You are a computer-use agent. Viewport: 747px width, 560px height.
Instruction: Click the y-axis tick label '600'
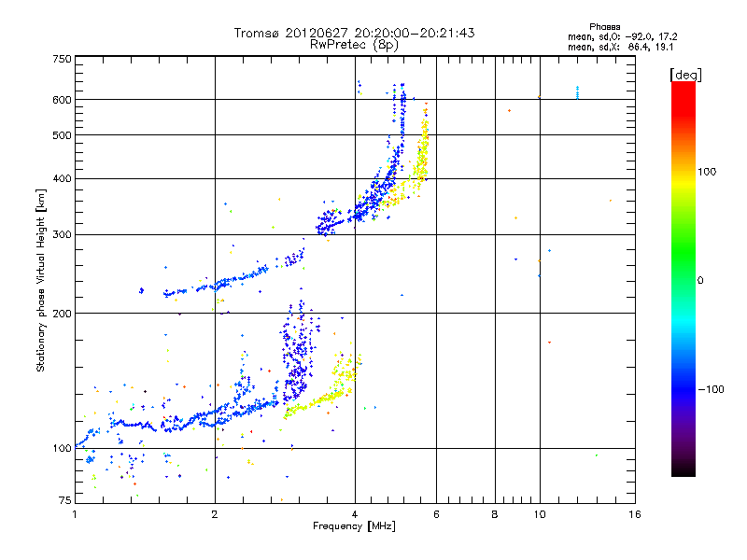coord(62,100)
